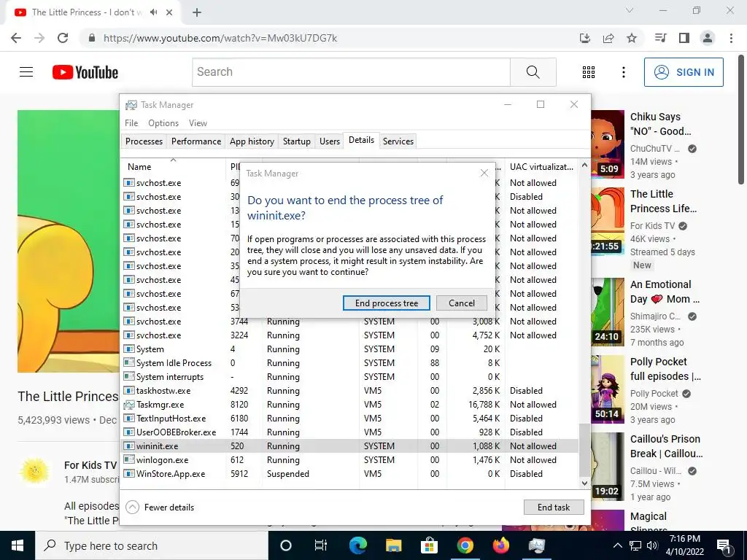Select the wininit.exe process row
The image size is (747, 560).
coord(350,446)
